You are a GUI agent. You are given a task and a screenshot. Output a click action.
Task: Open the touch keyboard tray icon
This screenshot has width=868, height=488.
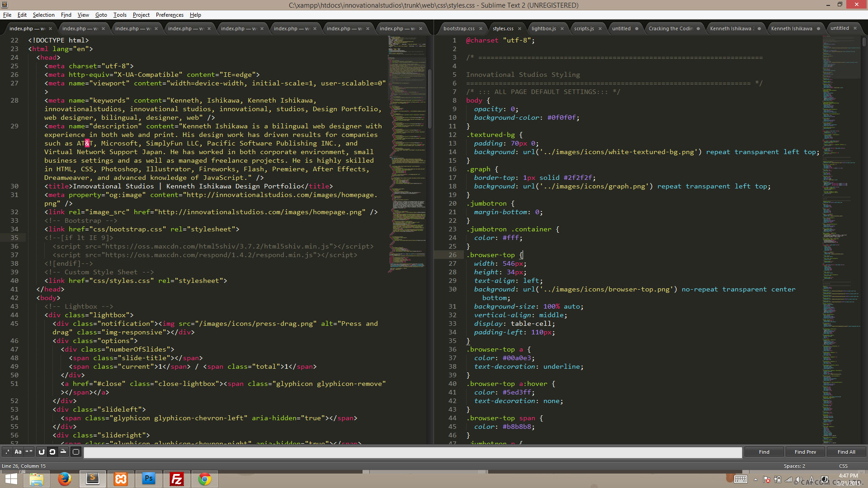coord(741,479)
